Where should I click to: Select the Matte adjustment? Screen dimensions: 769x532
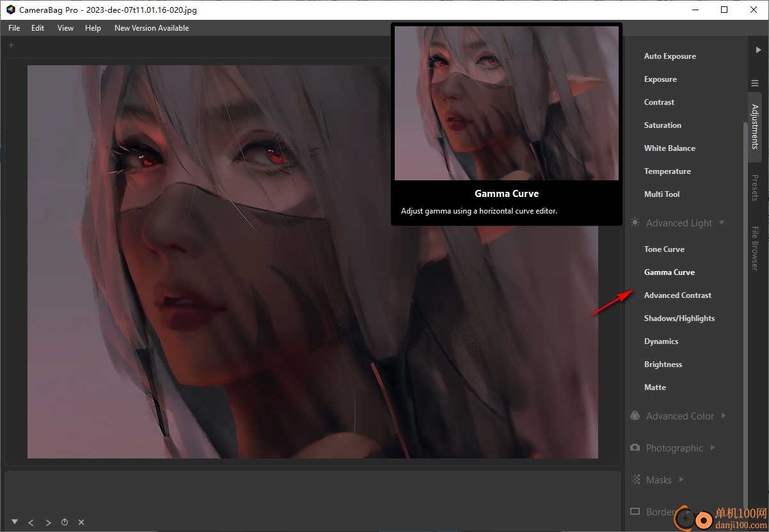655,387
